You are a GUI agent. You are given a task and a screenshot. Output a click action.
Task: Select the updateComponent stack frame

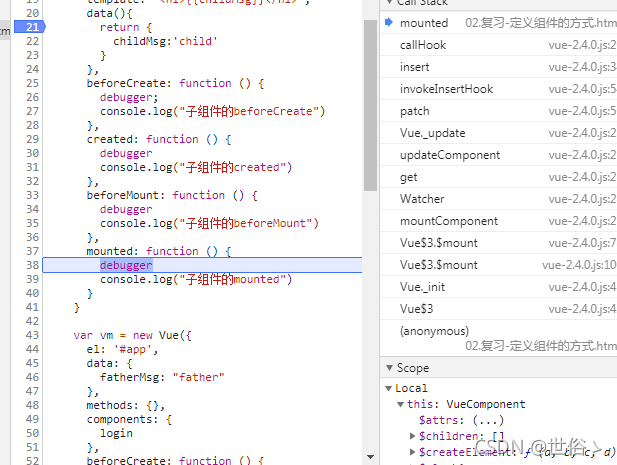coord(499,155)
